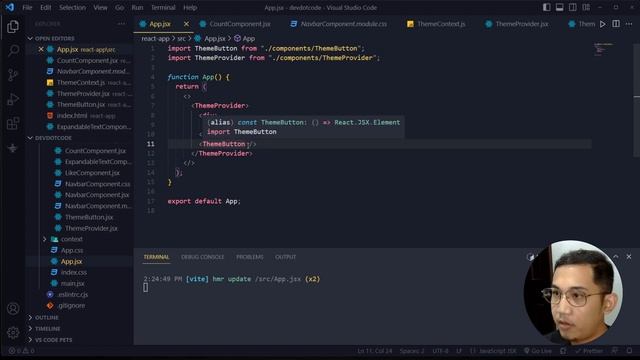
Task: Toggle the primary side bar
Action: (x=547, y=7)
